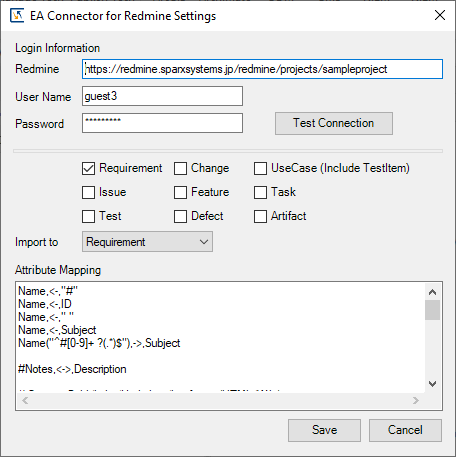Select the Task checkbox
This screenshot has height=457, width=456.
pos(260,192)
